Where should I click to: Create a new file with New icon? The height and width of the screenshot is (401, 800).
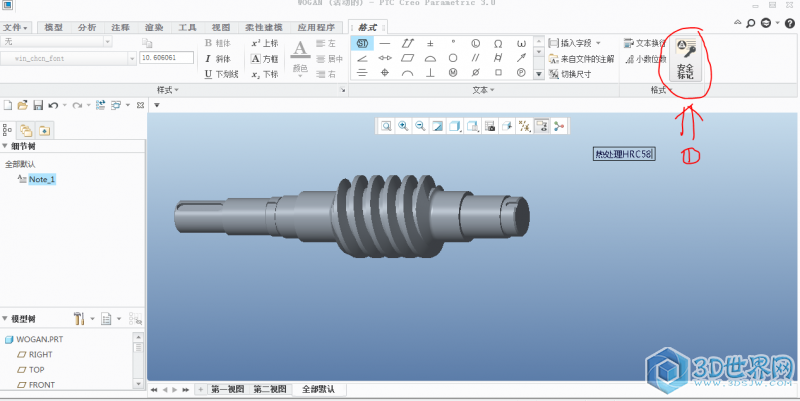tap(8, 105)
